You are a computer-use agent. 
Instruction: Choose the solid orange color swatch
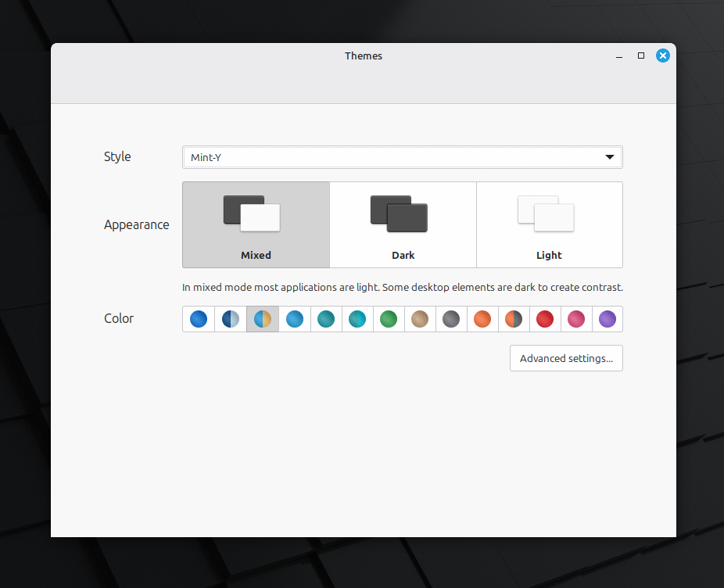click(482, 319)
